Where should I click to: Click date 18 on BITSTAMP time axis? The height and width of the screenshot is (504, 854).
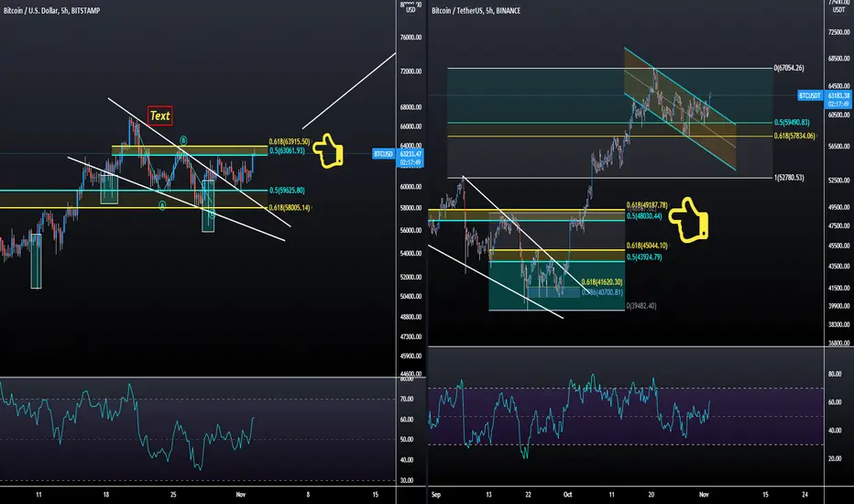(x=105, y=495)
